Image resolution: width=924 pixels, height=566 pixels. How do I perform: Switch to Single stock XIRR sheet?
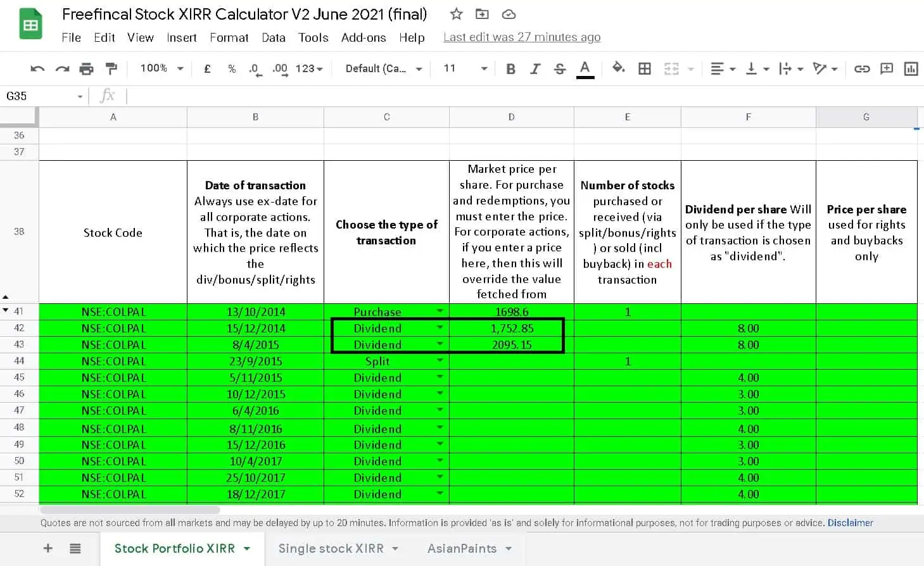tap(331, 548)
